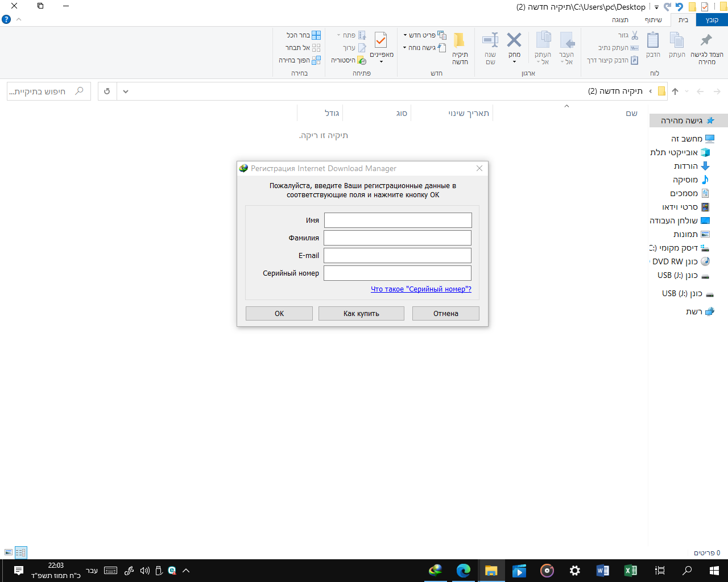Click Edit (ערוך) in the ribbon

(354, 48)
